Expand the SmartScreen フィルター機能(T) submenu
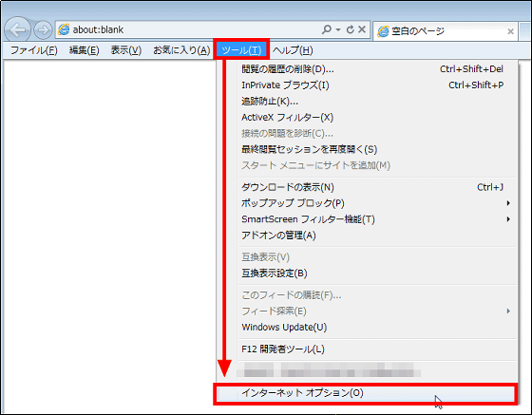Image resolution: width=532 pixels, height=415 pixels. (x=508, y=219)
